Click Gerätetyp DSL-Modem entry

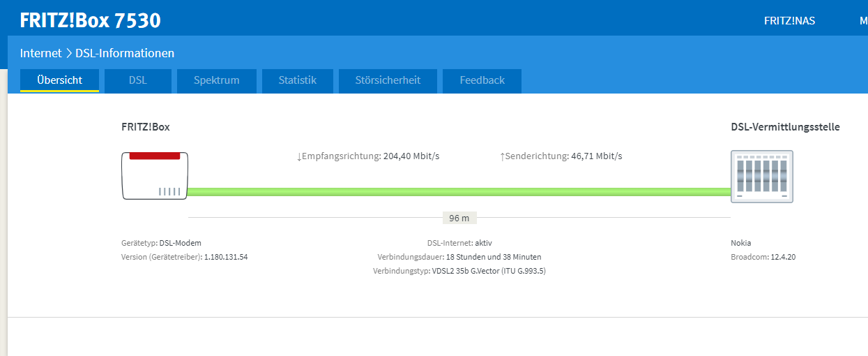[x=161, y=243]
